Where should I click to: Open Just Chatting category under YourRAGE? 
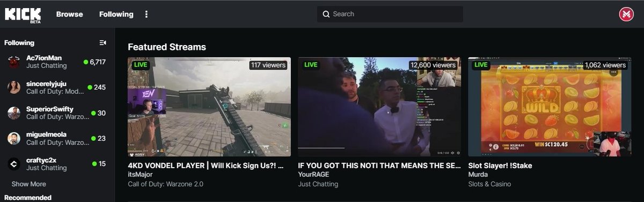pyautogui.click(x=318, y=184)
